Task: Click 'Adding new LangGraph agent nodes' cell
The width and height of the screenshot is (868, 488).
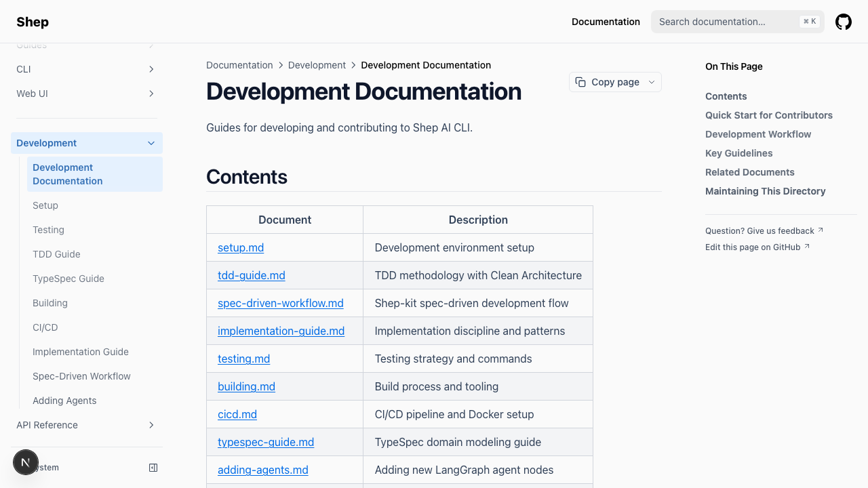Action: (478, 470)
